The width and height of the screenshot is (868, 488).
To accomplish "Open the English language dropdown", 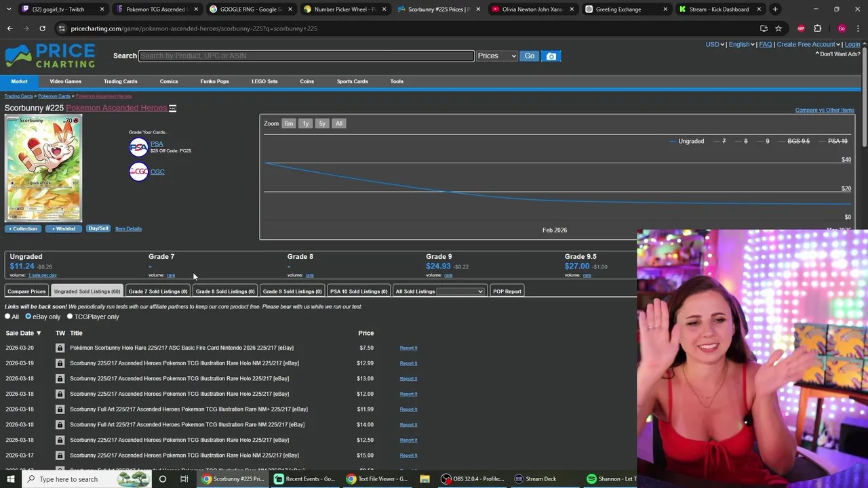I will (741, 45).
